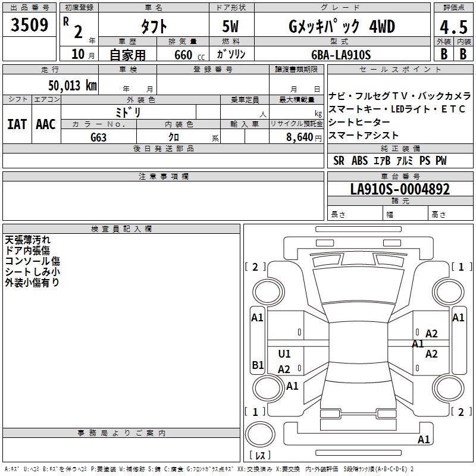Select the interior color クロ
Image resolution: width=476 pixels, height=476 pixels.
pos(174,137)
